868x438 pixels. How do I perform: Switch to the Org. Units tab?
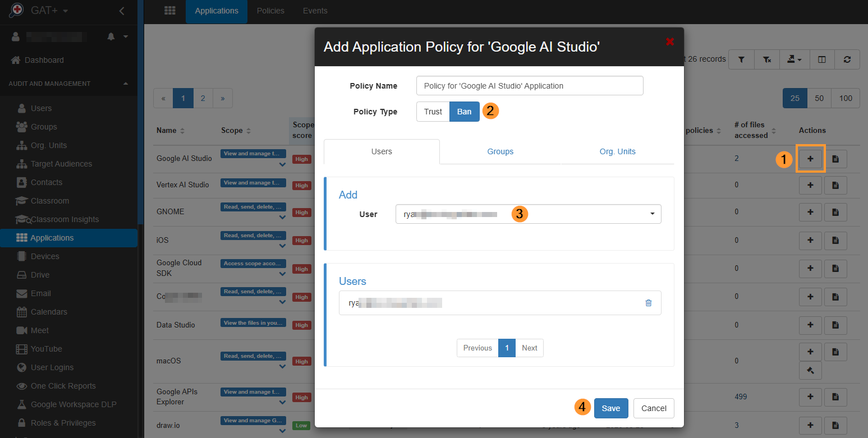point(617,151)
